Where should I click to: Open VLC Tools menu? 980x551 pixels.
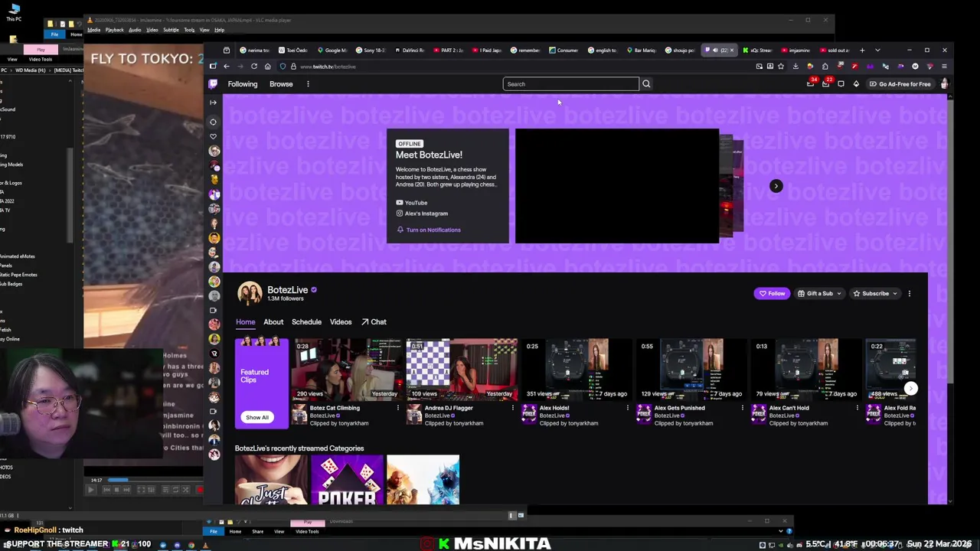click(189, 30)
